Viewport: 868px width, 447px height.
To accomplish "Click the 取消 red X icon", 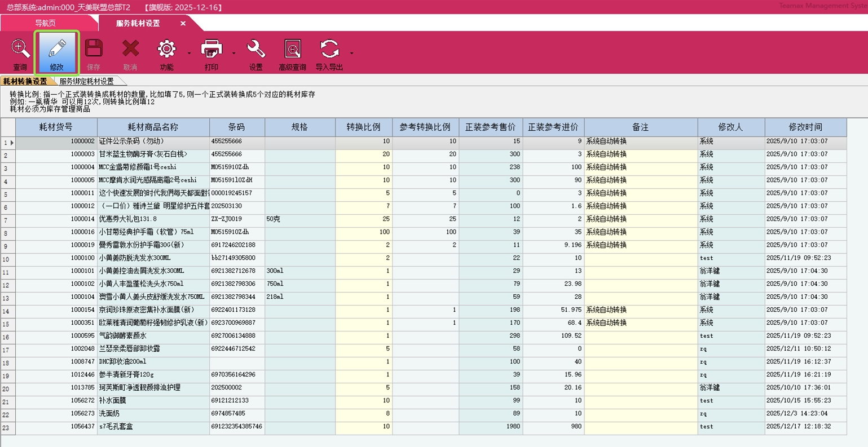I will coord(130,50).
